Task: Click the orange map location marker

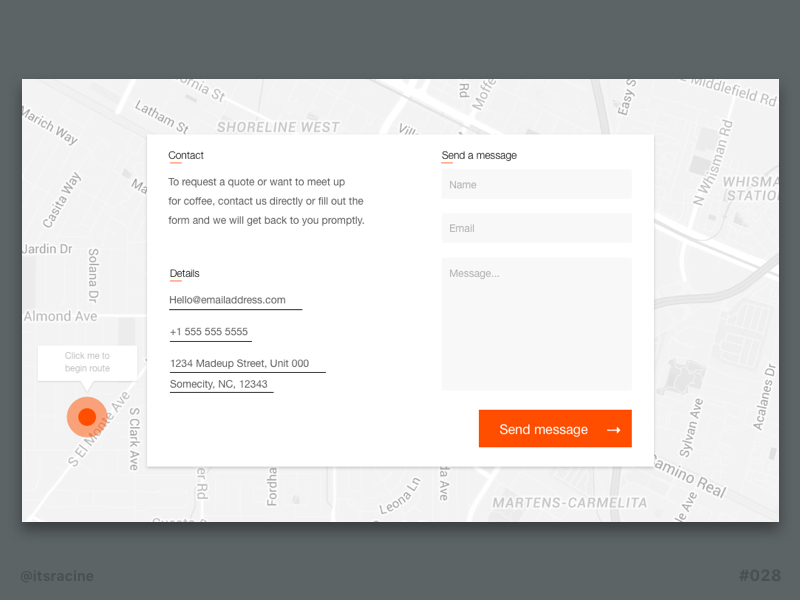Action: [x=87, y=416]
